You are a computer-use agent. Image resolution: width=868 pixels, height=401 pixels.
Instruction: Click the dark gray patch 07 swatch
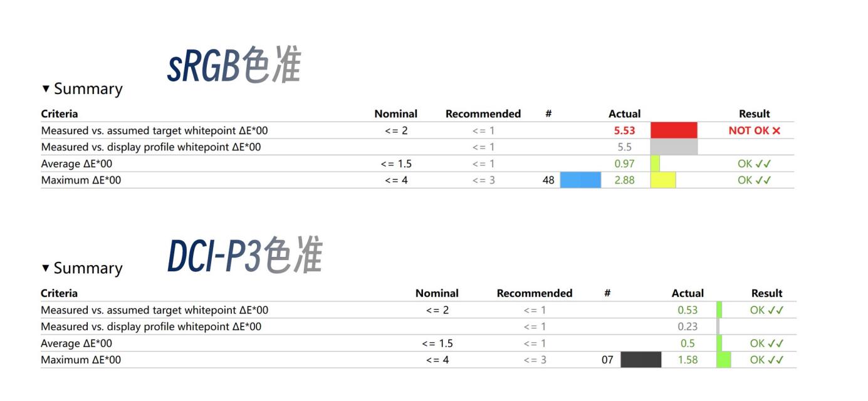(641, 360)
